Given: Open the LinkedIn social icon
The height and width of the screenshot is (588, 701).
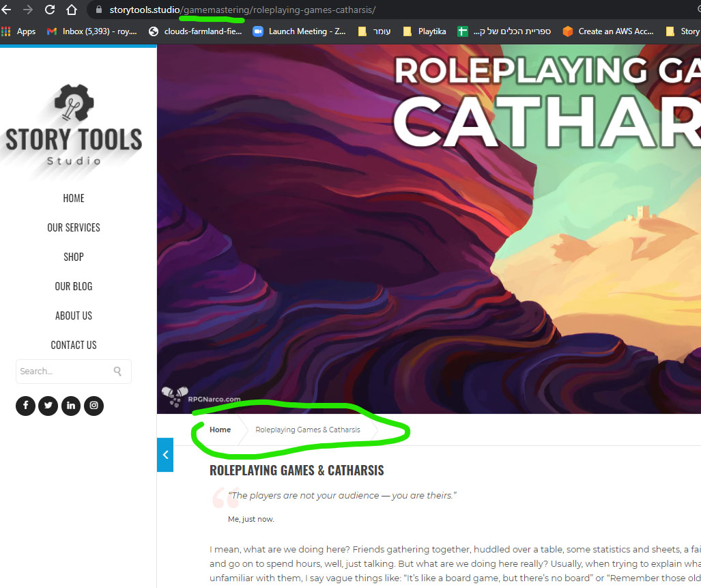Looking at the screenshot, I should pos(71,406).
